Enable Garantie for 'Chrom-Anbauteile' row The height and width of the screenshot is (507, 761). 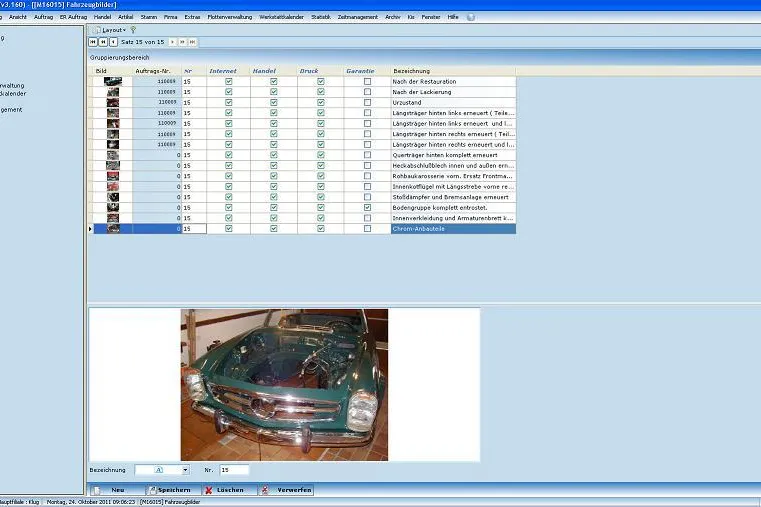click(367, 229)
